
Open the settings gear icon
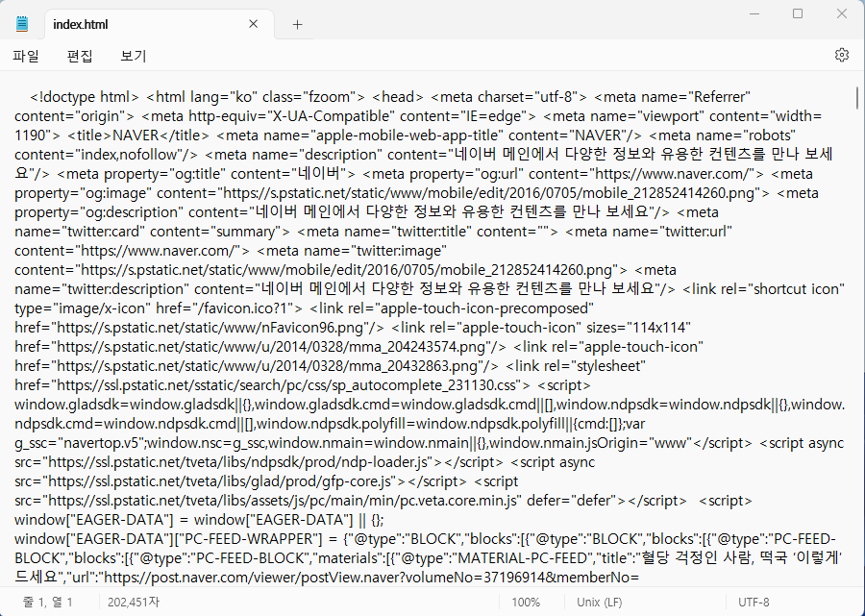[x=841, y=55]
